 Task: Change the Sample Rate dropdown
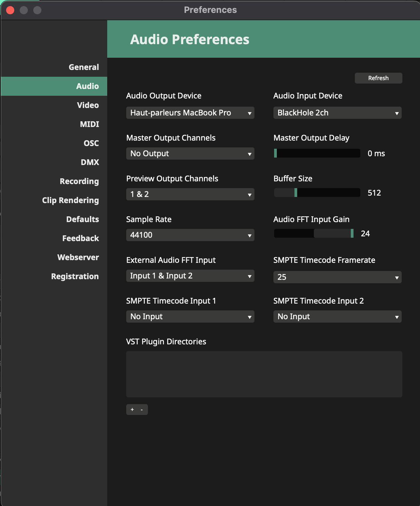pyautogui.click(x=190, y=235)
